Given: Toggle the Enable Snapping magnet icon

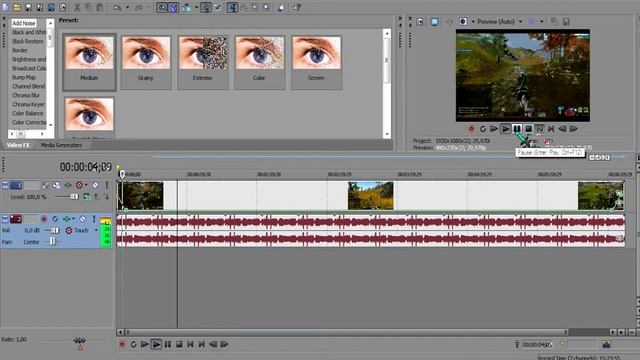Looking at the screenshot, I should click(162, 7).
